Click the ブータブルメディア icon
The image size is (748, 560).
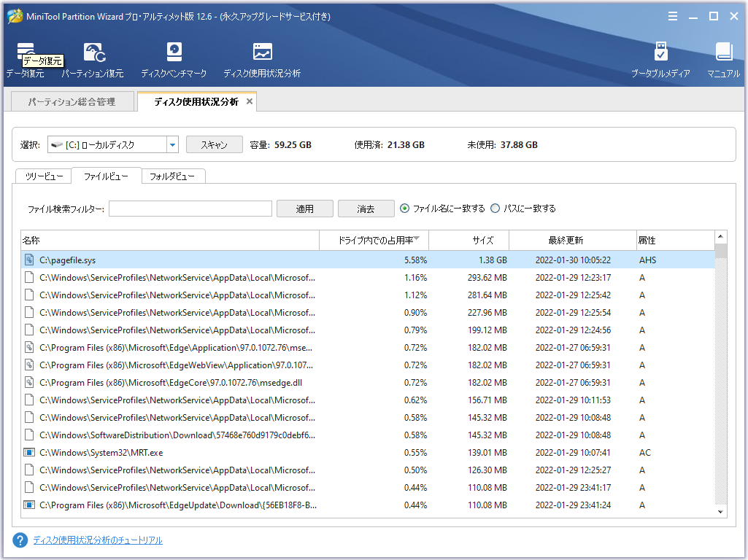click(x=660, y=60)
